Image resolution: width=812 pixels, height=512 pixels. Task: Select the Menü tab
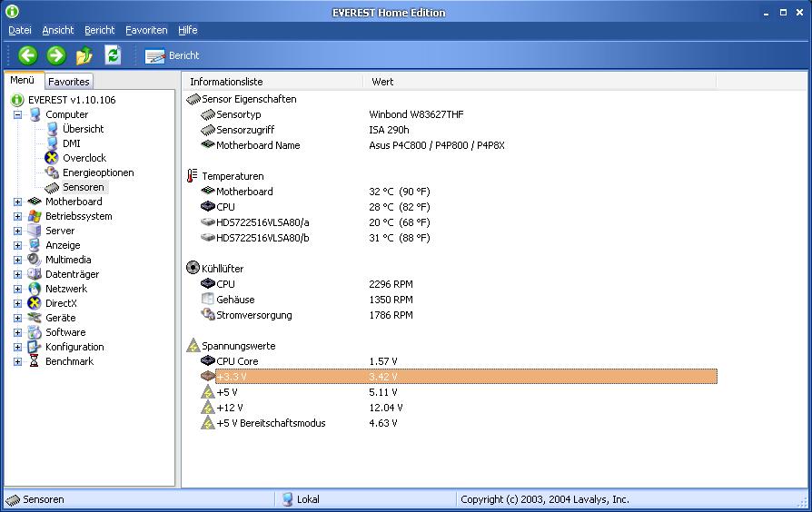point(23,80)
